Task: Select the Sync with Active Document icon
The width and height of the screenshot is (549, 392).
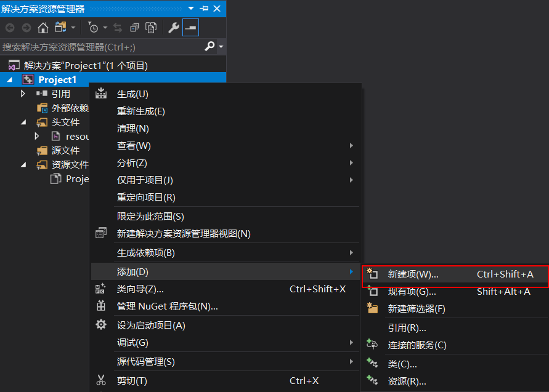Action: [x=118, y=28]
